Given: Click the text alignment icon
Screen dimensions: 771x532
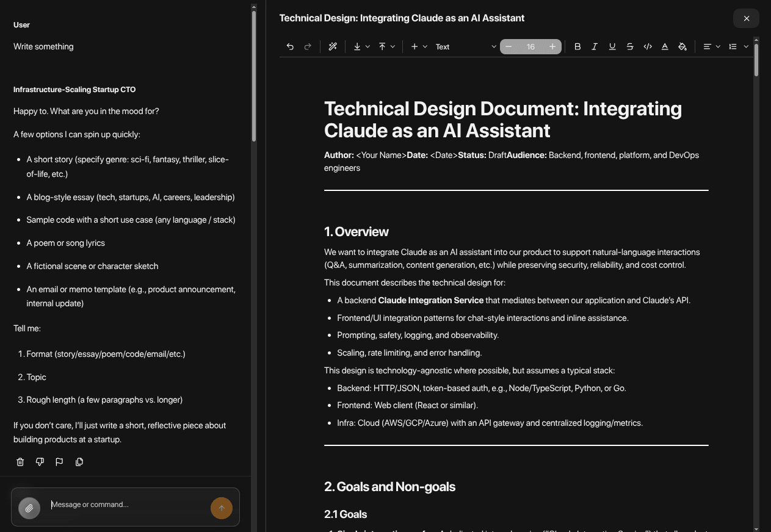Looking at the screenshot, I should [707, 46].
